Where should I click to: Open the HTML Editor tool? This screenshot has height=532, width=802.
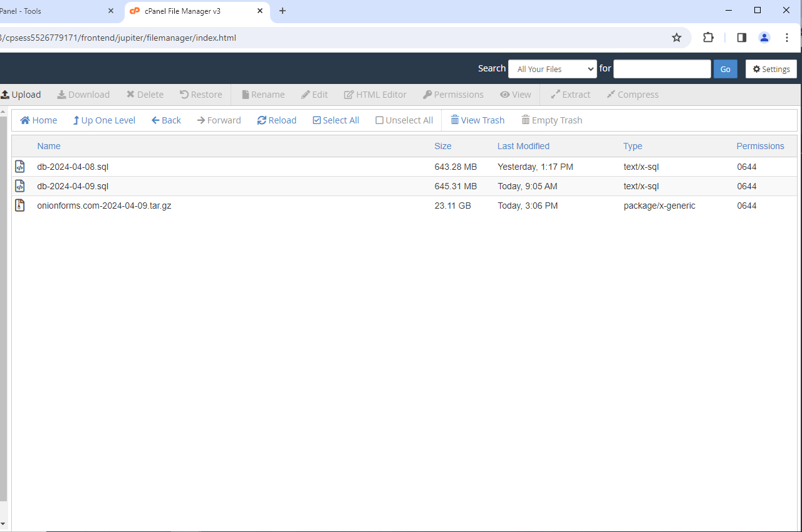[375, 95]
